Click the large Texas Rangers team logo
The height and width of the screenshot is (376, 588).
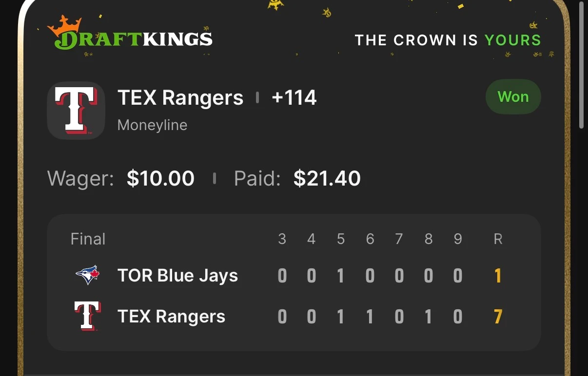click(76, 111)
